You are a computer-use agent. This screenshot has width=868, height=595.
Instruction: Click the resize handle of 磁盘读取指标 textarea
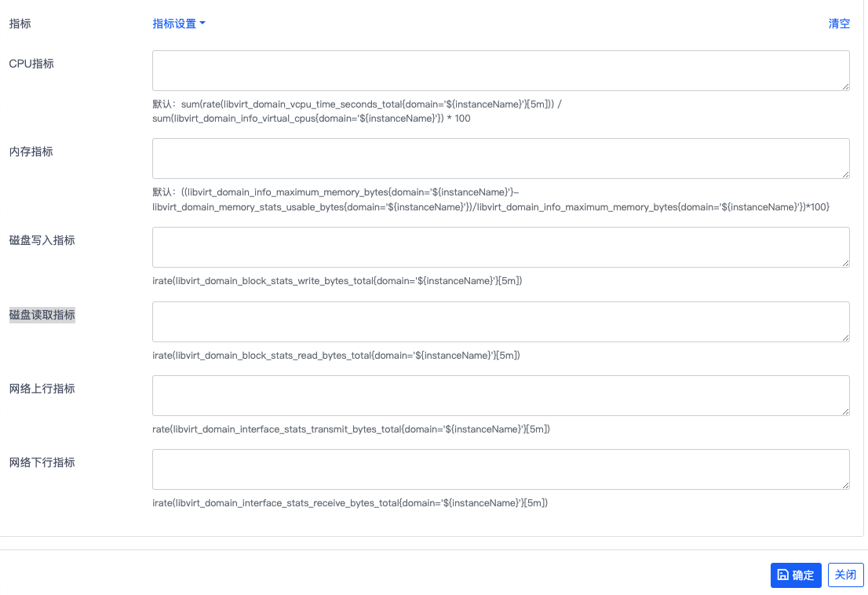pyautogui.click(x=845, y=337)
